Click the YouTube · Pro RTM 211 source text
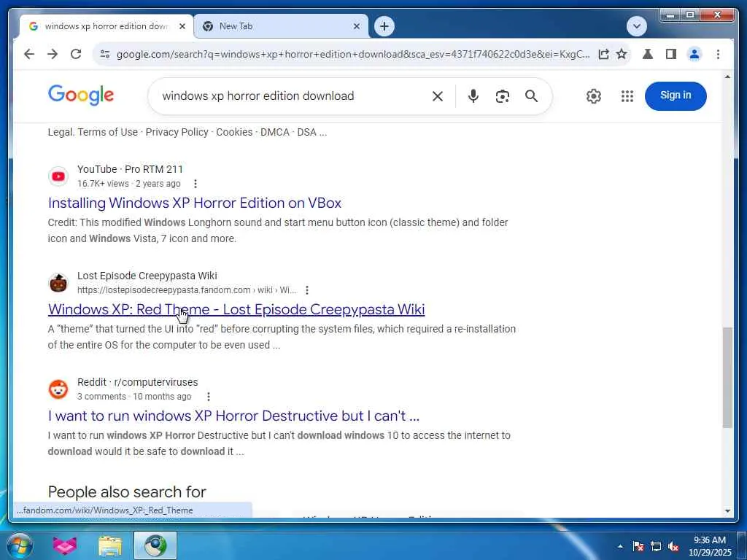Screen dimensions: 747x560 point(130,169)
